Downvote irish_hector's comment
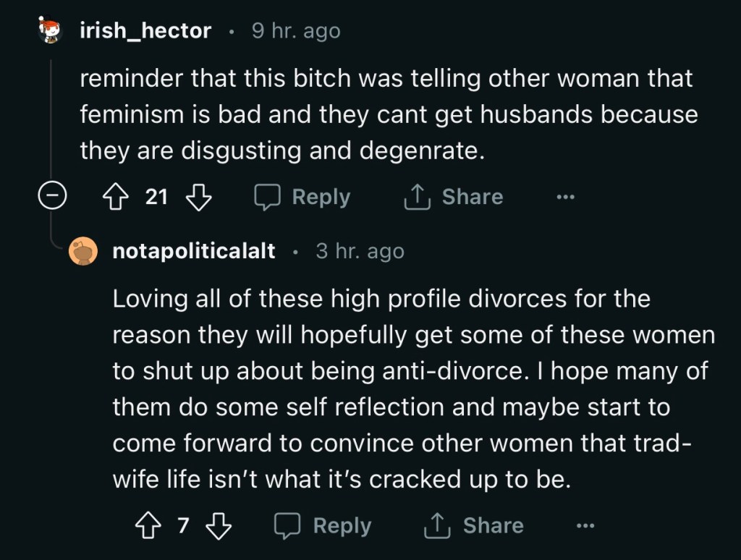741x560 pixels. click(198, 197)
